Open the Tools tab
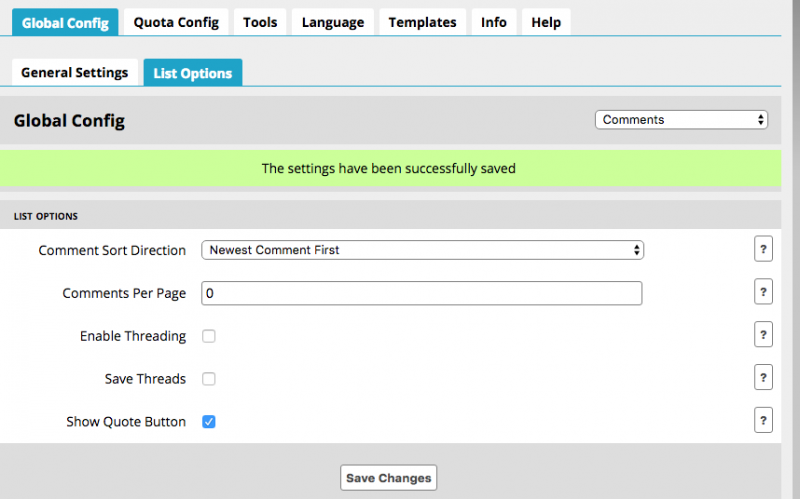 click(260, 22)
